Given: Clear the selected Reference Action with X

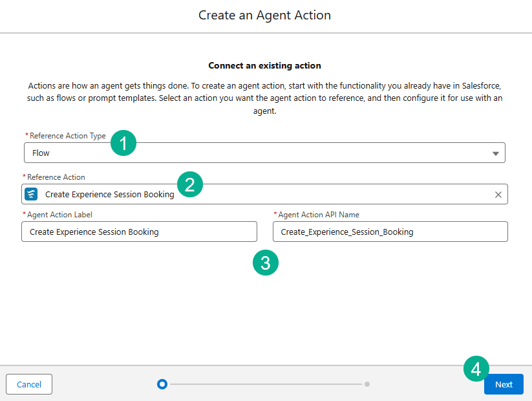Looking at the screenshot, I should pos(498,195).
